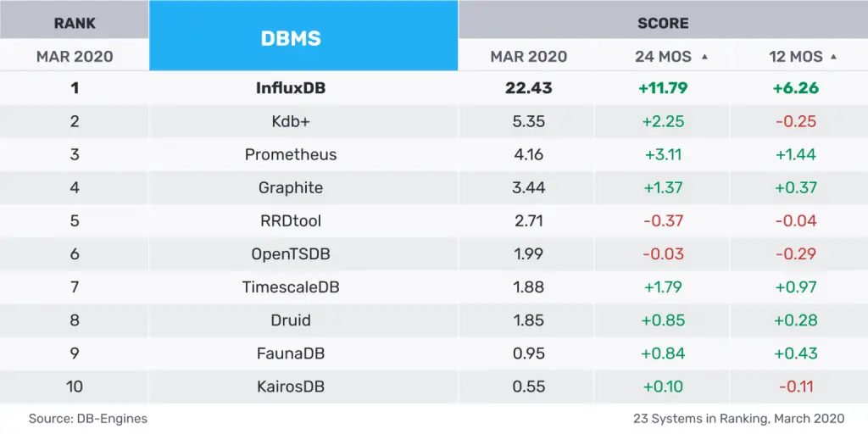The width and height of the screenshot is (868, 434).
Task: Open the RRDtool entry
Action: 291,220
